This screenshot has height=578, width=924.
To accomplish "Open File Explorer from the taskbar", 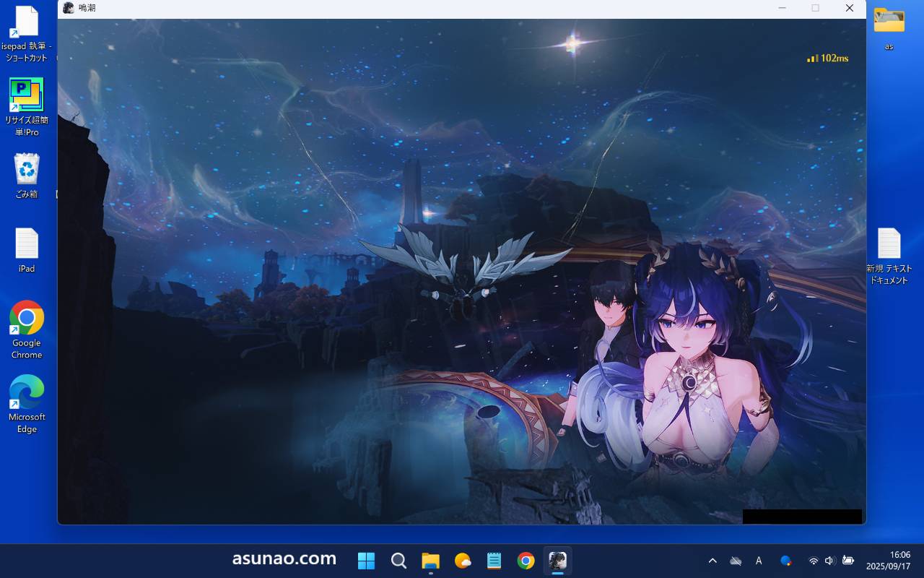I will (x=431, y=561).
